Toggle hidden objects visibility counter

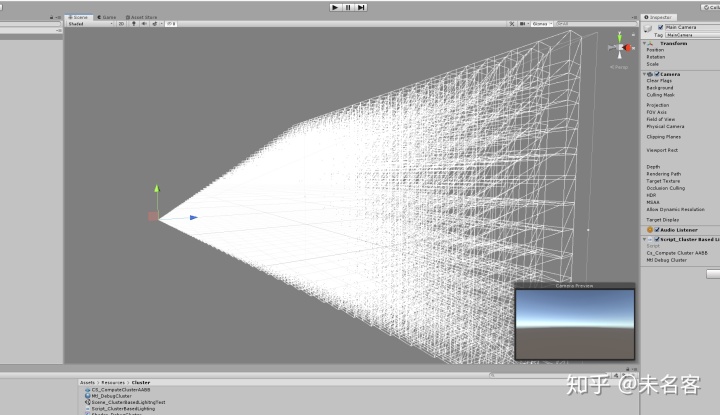pyautogui.click(x=171, y=23)
